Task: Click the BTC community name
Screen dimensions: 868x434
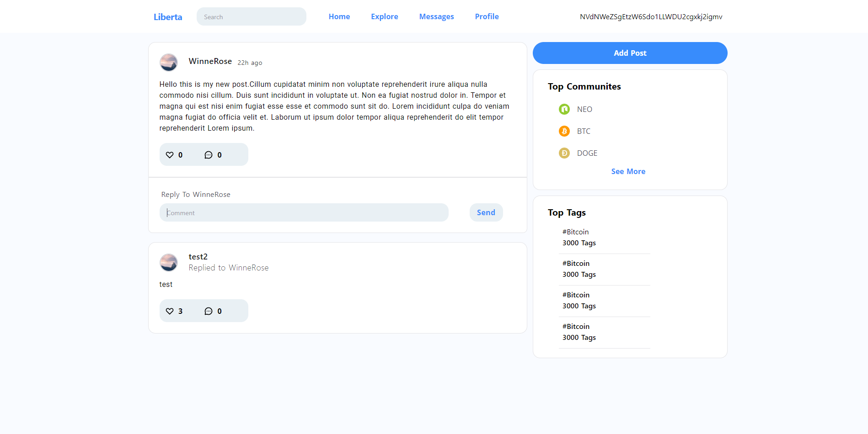Action: click(x=584, y=131)
